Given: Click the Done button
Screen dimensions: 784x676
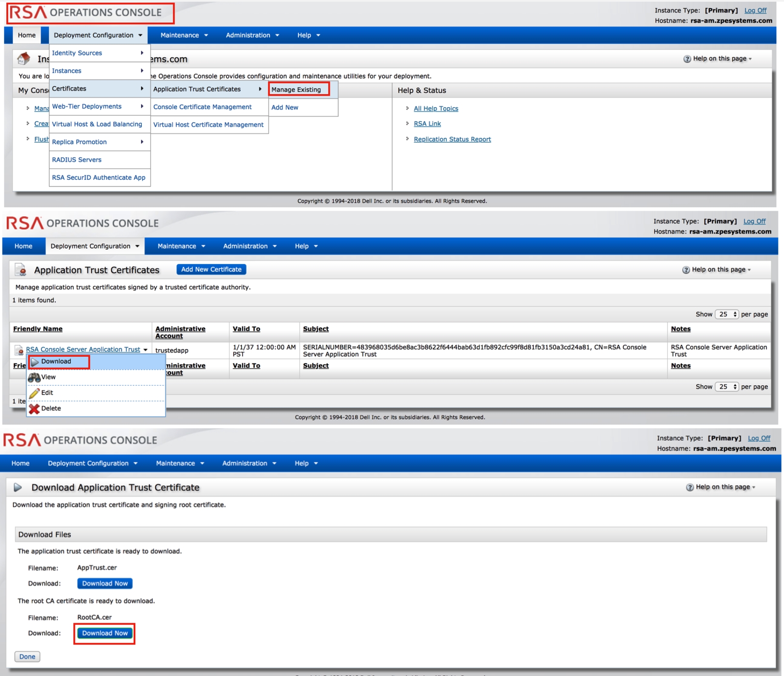Looking at the screenshot, I should coord(28,657).
